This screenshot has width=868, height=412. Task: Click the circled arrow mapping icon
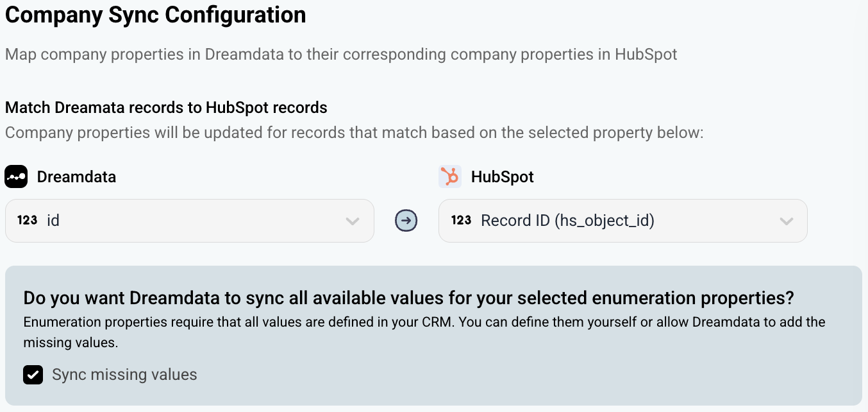coord(406,221)
